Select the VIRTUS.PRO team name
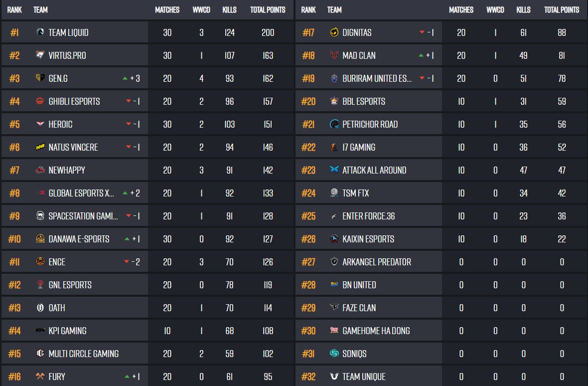The image size is (588, 386). (67, 55)
